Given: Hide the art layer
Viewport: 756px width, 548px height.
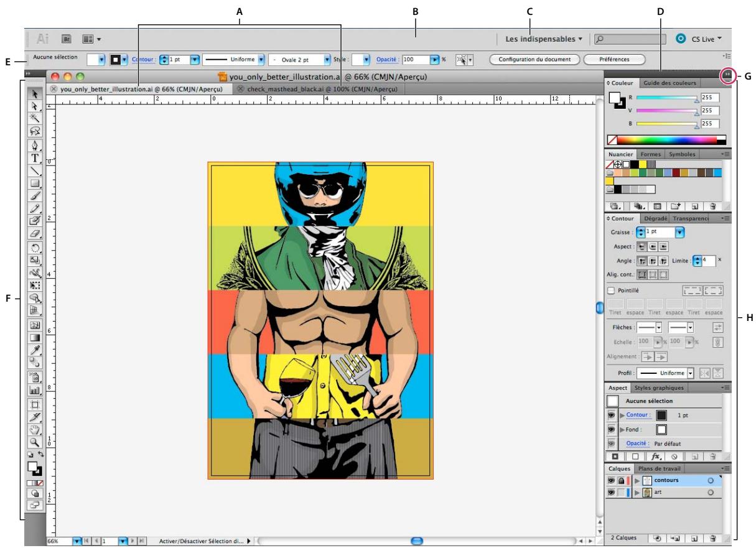Looking at the screenshot, I should [612, 491].
